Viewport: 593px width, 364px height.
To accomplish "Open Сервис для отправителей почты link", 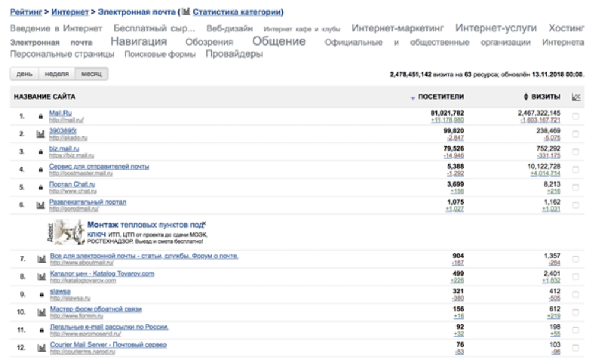I will [x=99, y=167].
